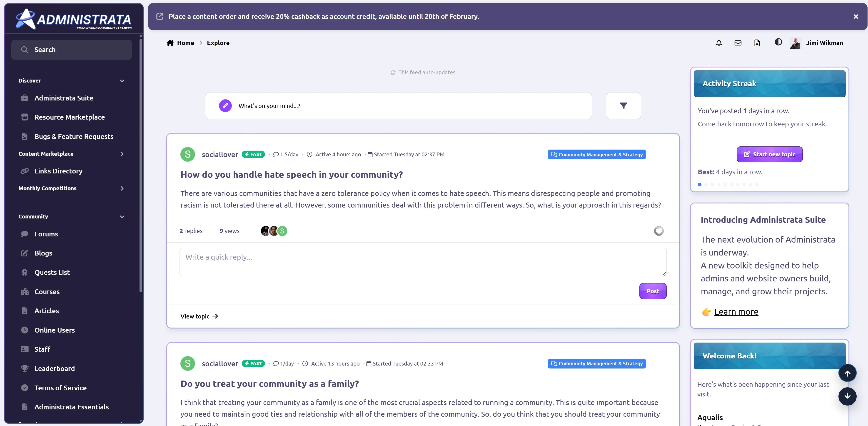The height and width of the screenshot is (426, 868).
Task: Open the notifications bell icon
Action: tap(719, 43)
